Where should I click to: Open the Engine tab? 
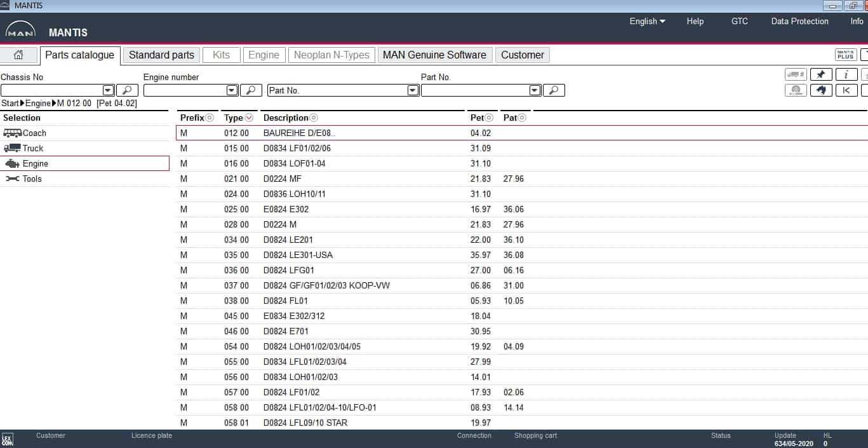(264, 55)
